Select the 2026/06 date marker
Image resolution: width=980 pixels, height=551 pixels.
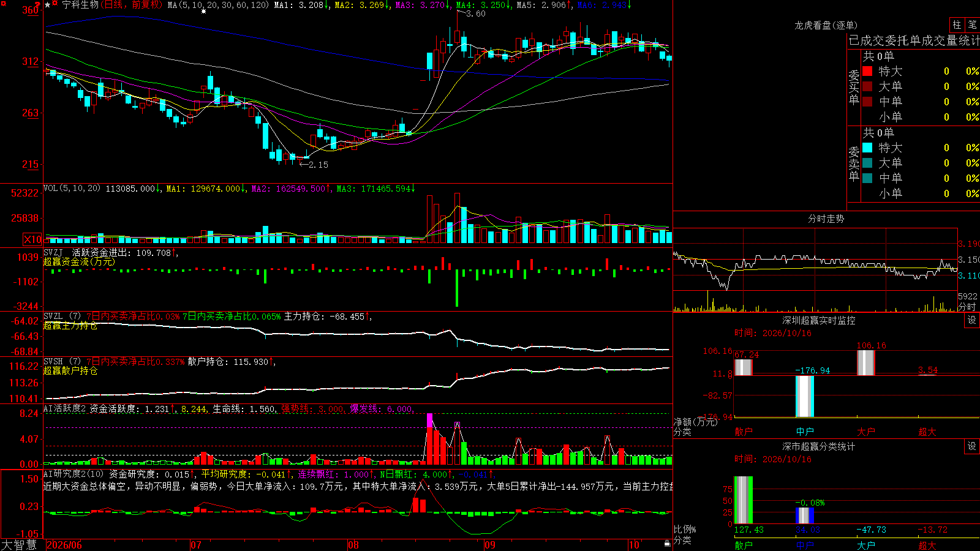pos(64,545)
